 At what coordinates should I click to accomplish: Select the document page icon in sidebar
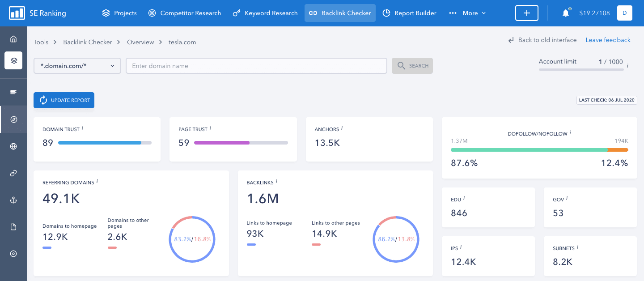click(13, 227)
